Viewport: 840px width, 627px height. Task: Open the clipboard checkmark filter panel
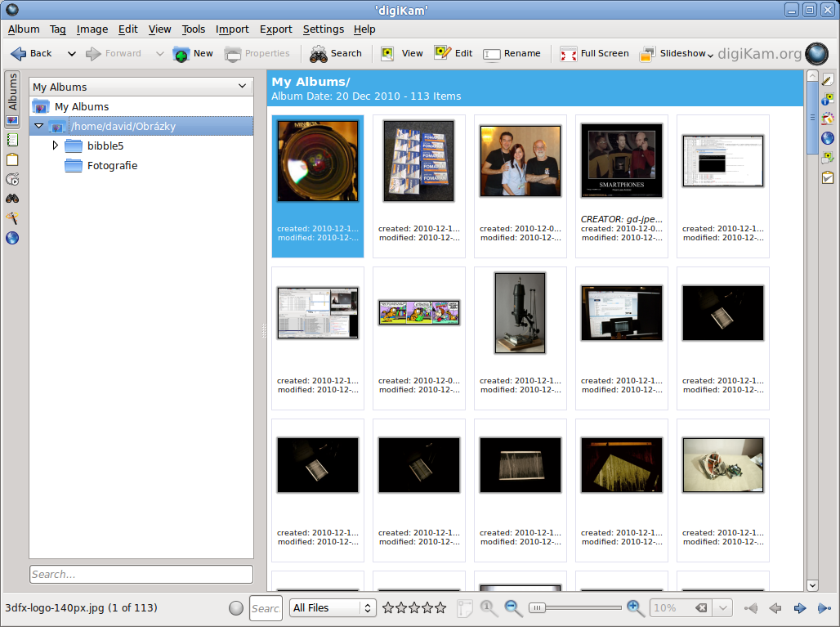tap(828, 177)
